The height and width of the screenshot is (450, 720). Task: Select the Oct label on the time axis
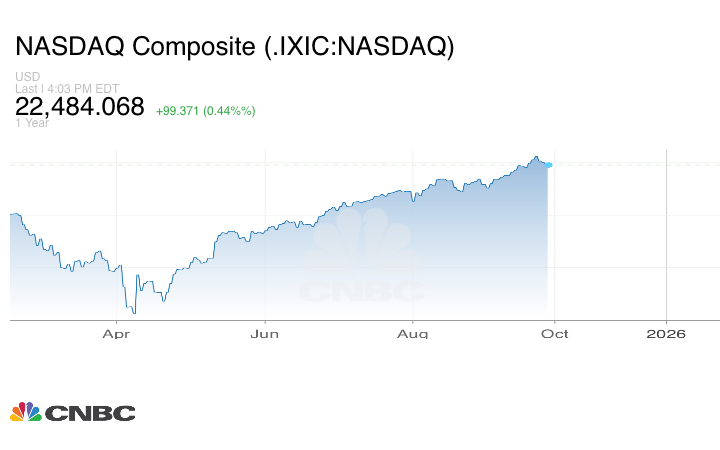[x=554, y=334]
